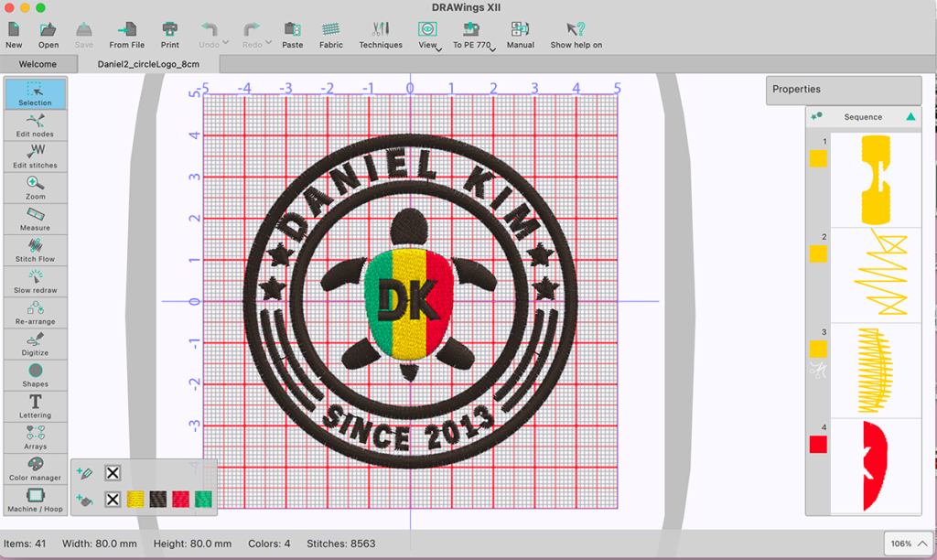Click the Sequence panel icon
Viewport: 937px width, 560px height.
pyautogui.click(x=816, y=116)
